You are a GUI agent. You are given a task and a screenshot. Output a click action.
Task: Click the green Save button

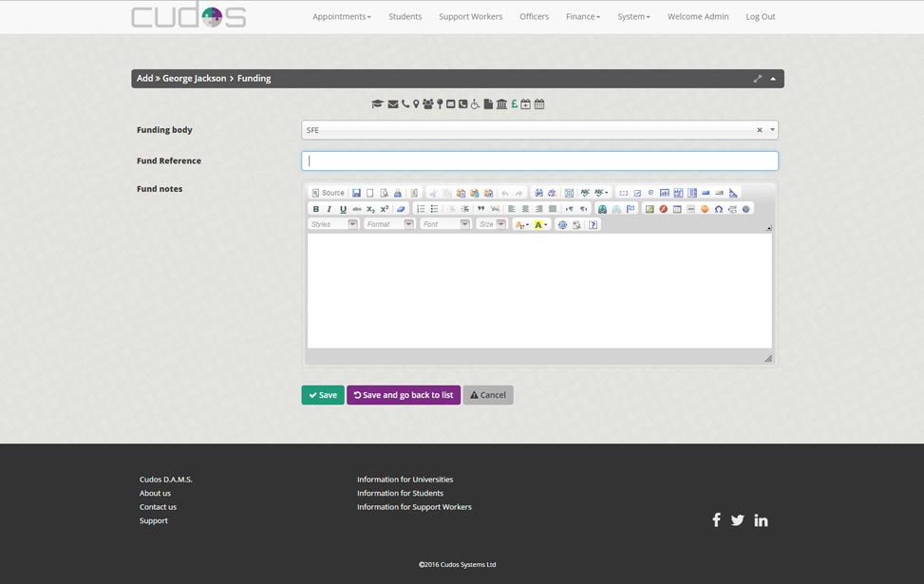(x=323, y=395)
